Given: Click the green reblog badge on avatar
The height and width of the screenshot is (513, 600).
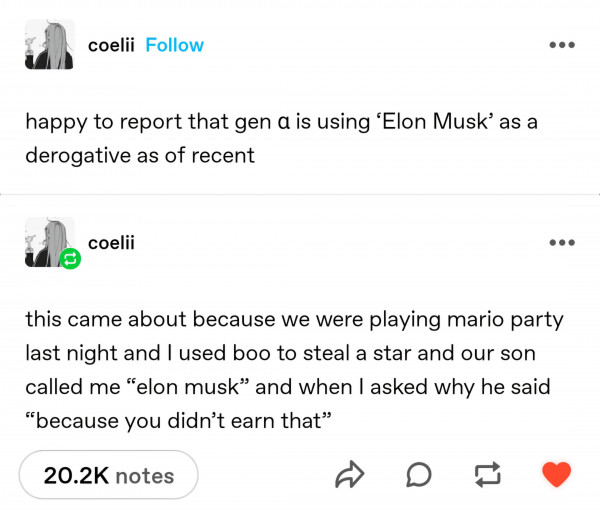Looking at the screenshot, I should point(70,259).
